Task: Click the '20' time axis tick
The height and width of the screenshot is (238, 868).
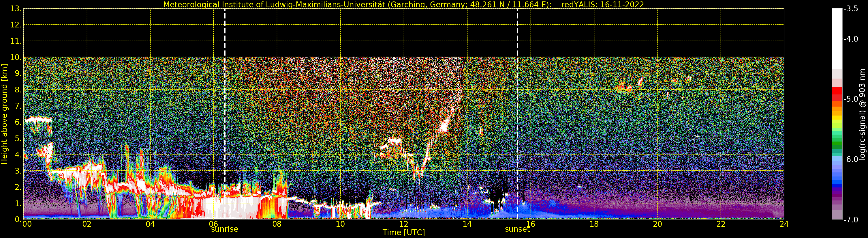Action: tap(657, 224)
